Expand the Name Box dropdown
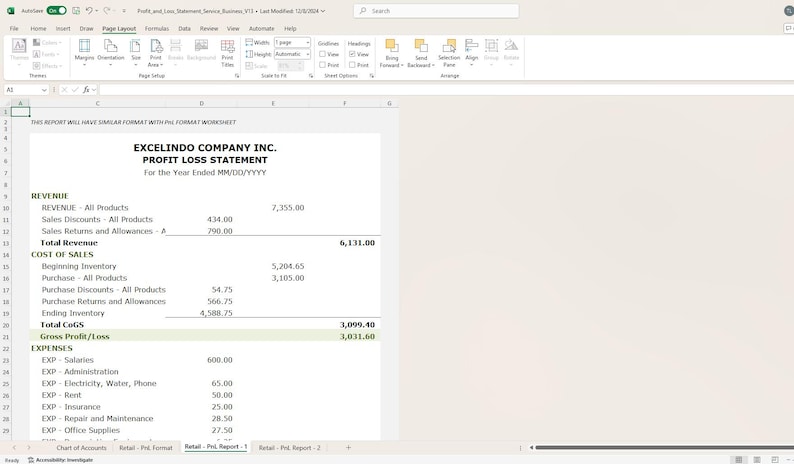Image resolution: width=794 pixels, height=464 pixels. [x=44, y=90]
